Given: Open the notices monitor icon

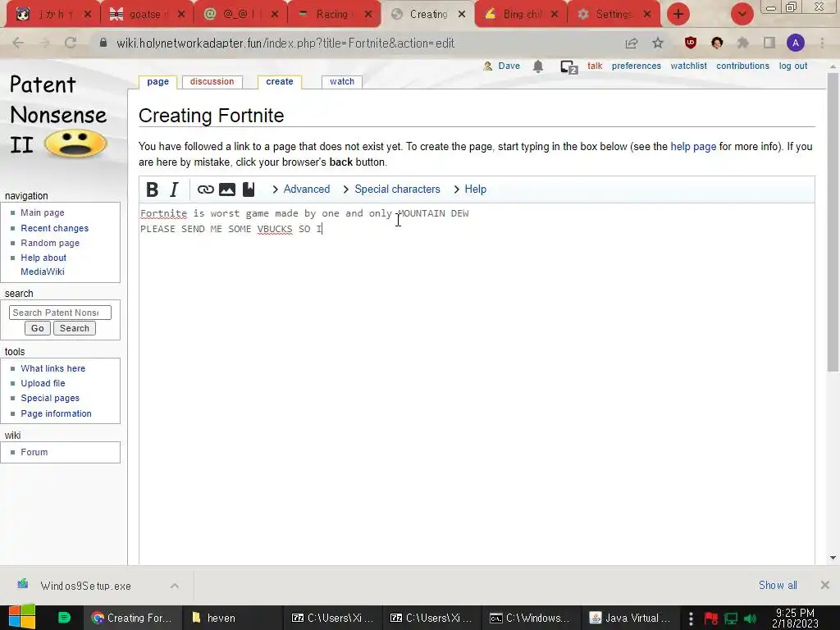Looking at the screenshot, I should click(x=569, y=67).
